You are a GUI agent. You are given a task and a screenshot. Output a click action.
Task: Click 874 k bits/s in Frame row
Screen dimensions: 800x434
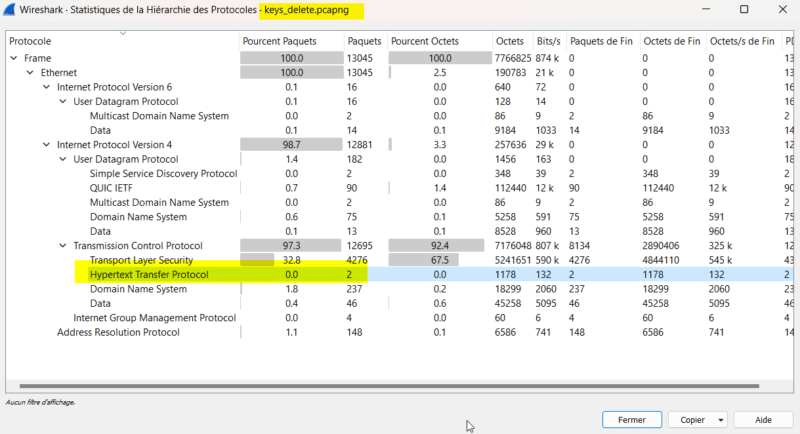click(548, 58)
